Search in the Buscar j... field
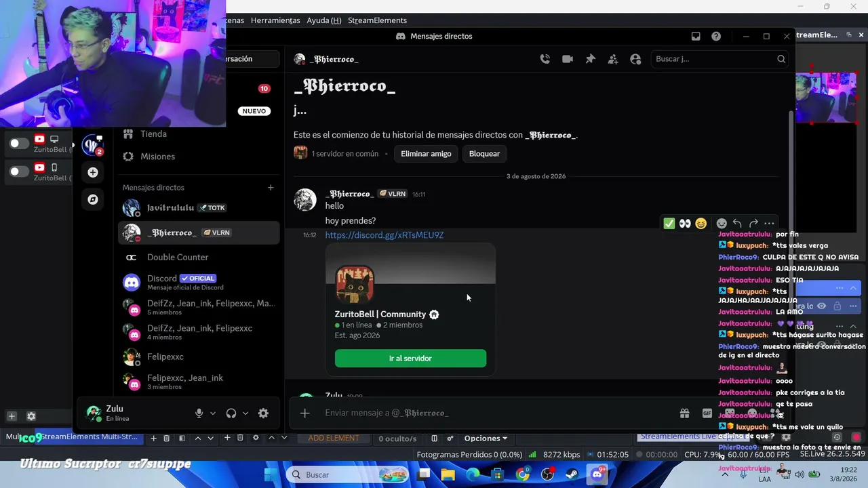This screenshot has height=488, width=868. tap(719, 59)
